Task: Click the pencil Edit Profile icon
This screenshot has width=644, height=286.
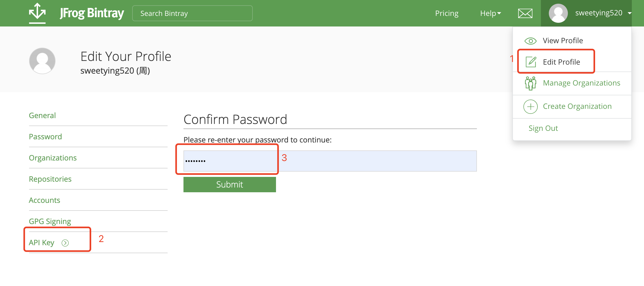Action: click(531, 62)
